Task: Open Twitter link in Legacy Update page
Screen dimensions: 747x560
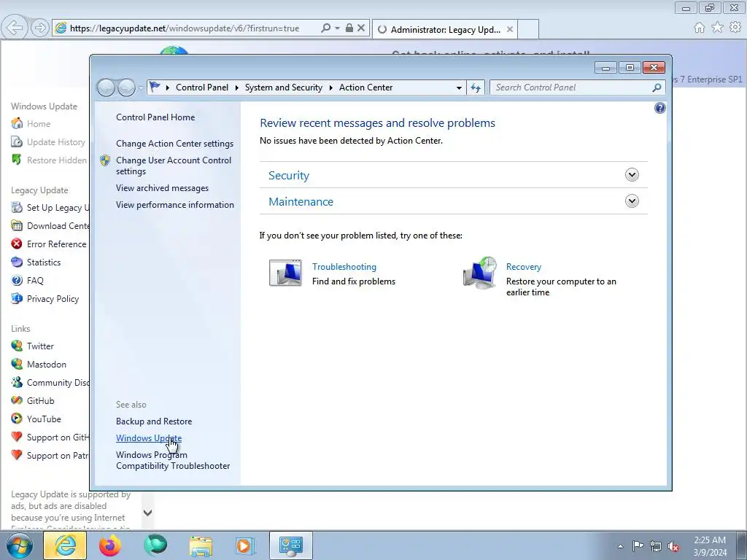Action: 40,346
